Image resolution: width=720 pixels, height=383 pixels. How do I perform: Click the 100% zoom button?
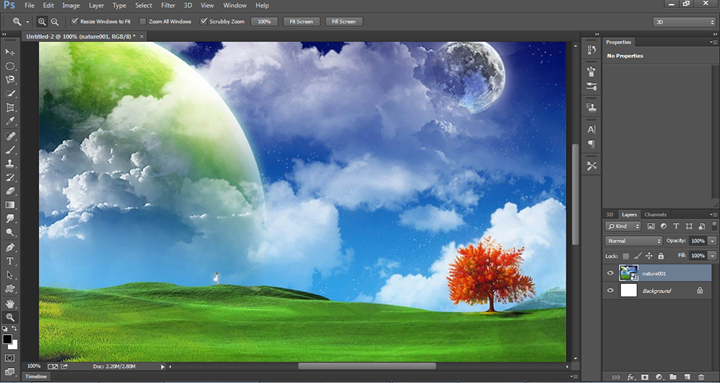[264, 22]
